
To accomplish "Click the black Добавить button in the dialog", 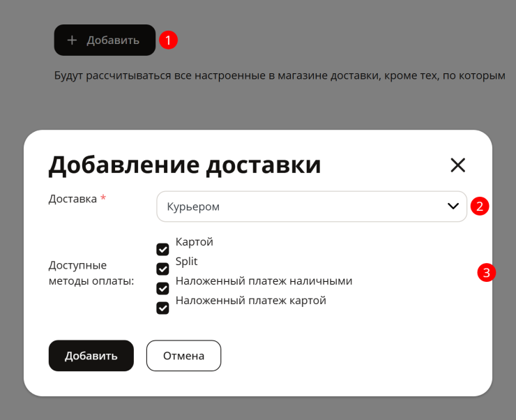I will 91,356.
